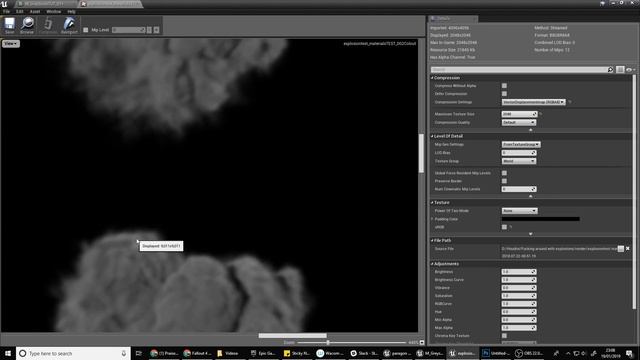Image resolution: width=640 pixels, height=360 pixels.
Task: Click the Vibrance value field
Action: (x=519, y=288)
